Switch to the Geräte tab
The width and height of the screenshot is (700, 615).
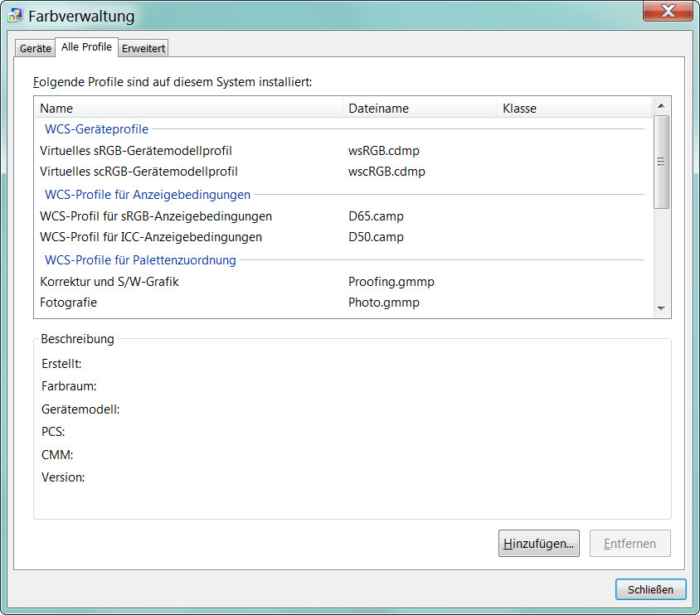coord(36,48)
